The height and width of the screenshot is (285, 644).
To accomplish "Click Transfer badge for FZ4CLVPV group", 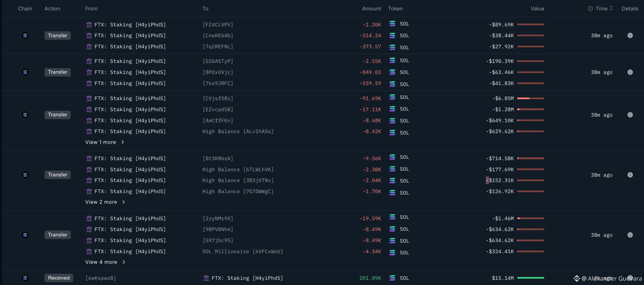I will pos(58,35).
